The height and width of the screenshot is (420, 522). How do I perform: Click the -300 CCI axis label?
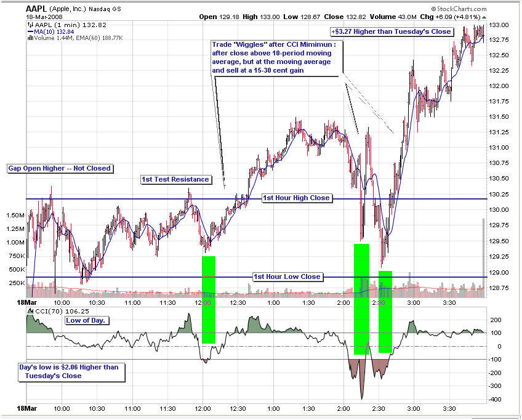[495, 386]
